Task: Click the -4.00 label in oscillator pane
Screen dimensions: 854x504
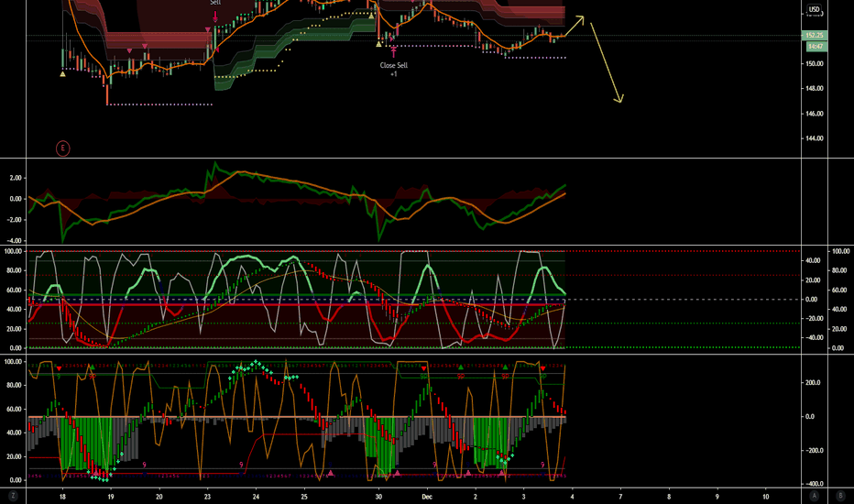Action: click(x=14, y=241)
